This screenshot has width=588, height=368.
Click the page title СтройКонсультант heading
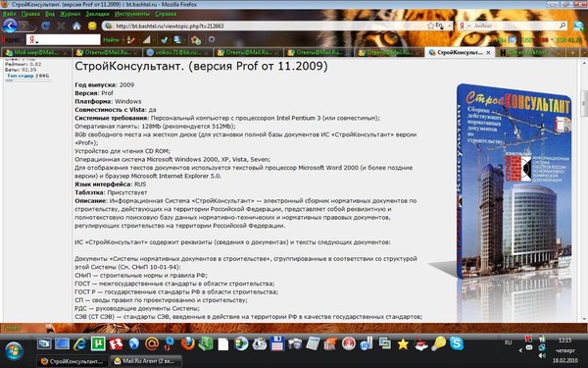(201, 66)
